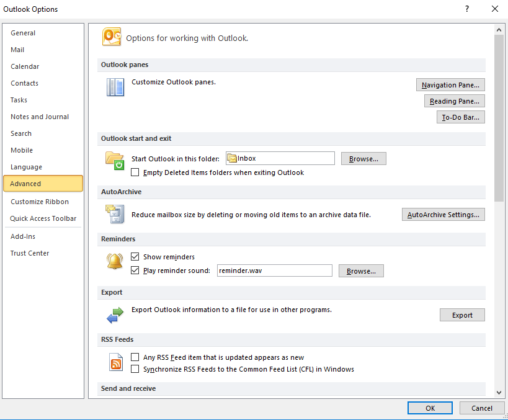This screenshot has width=508, height=420.
Task: Open Customize Ribbon options
Action: tap(43, 202)
